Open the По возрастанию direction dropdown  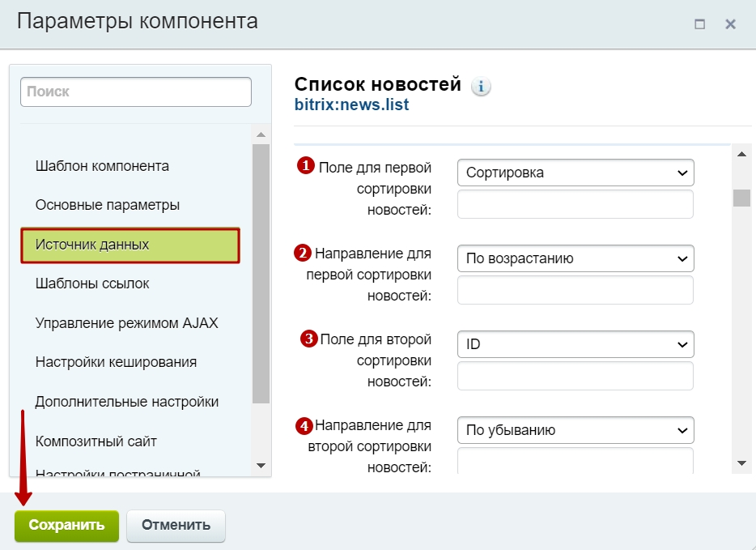[575, 258]
